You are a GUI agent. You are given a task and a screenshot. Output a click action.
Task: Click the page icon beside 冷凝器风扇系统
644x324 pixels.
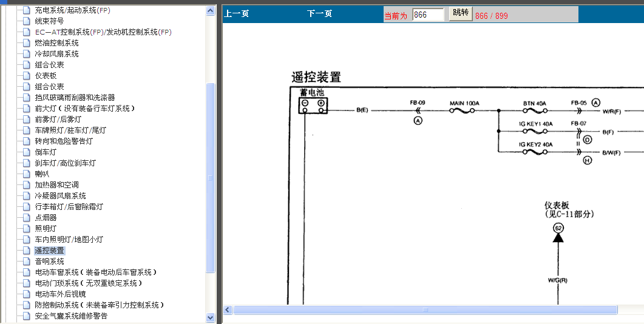[26, 196]
